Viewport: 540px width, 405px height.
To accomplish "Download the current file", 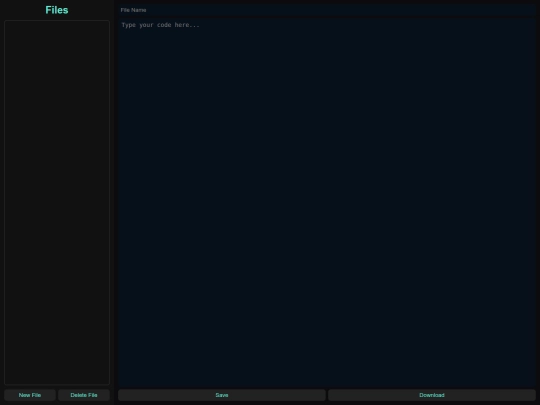I will click(x=432, y=395).
